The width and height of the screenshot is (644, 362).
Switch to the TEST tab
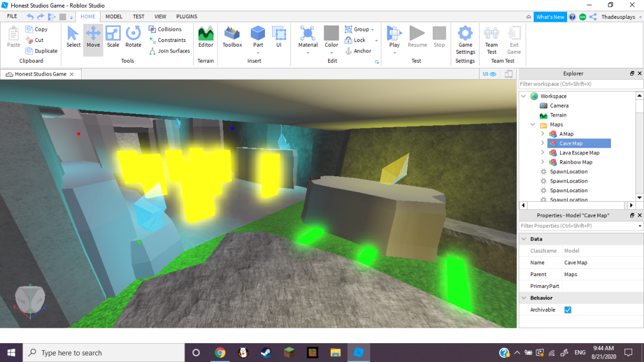138,17
